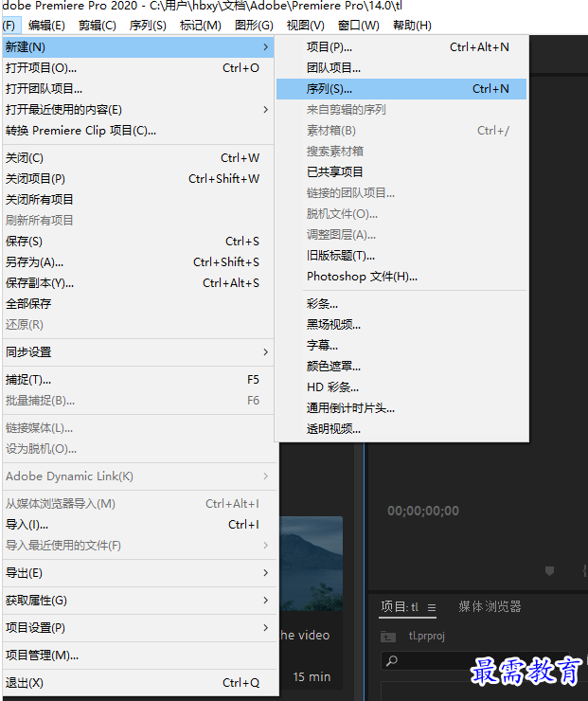Open the 图形(G) menu
The image size is (588, 701).
tap(254, 26)
